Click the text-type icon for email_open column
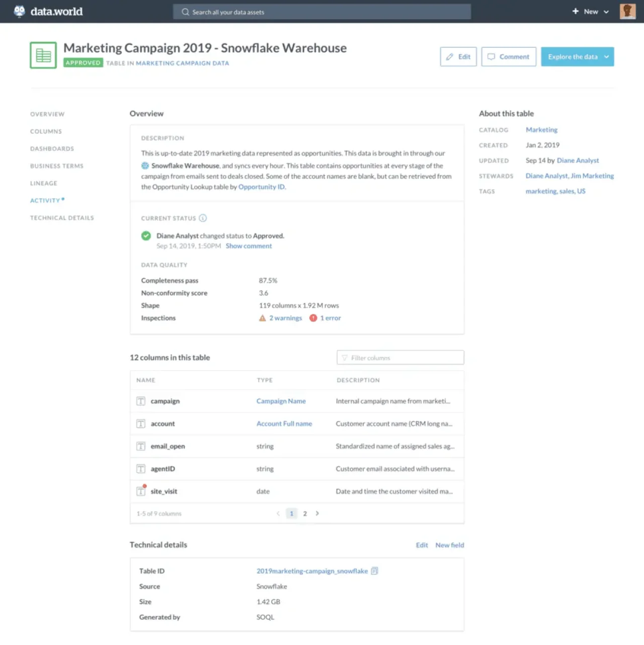644x645 pixels. pos(141,446)
